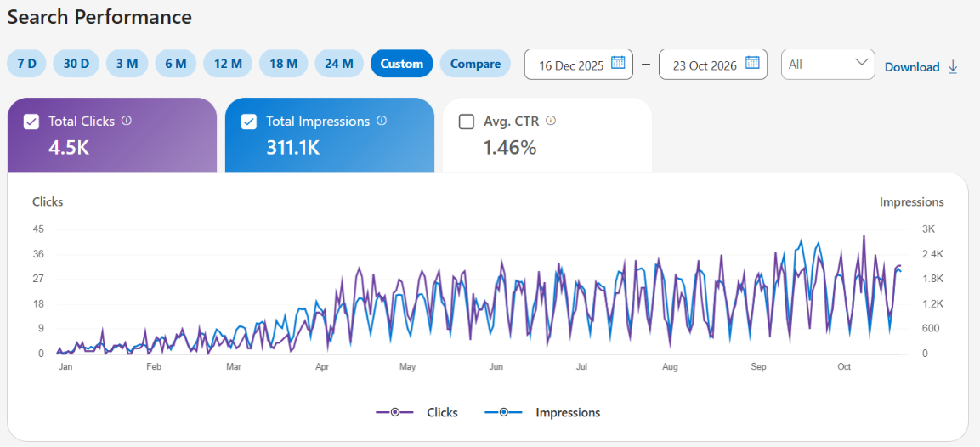Click the Jan label on the axis
The image size is (980, 447).
(x=65, y=367)
